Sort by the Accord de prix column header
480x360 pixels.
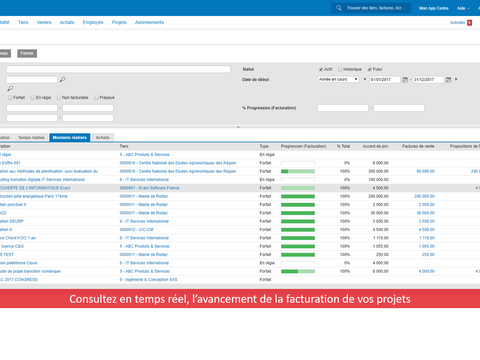[376, 146]
